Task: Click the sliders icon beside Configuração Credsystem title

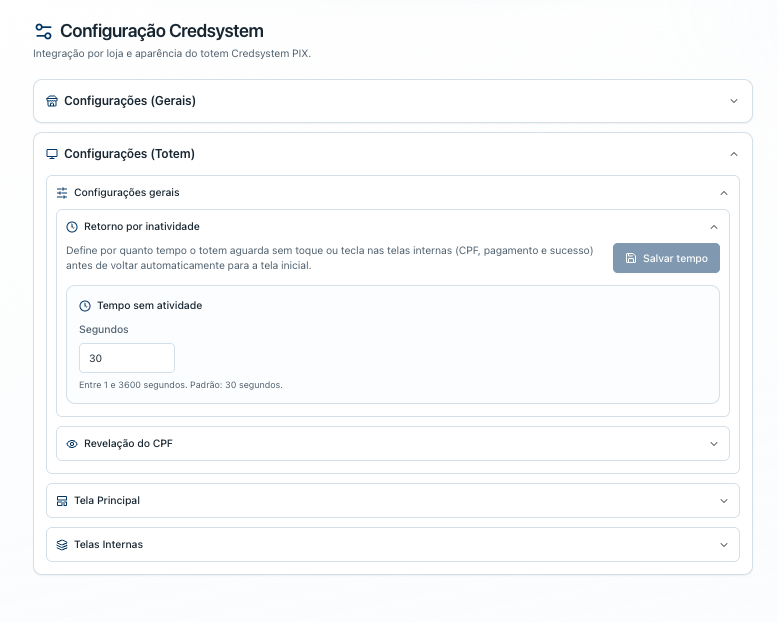Action: pos(44,31)
